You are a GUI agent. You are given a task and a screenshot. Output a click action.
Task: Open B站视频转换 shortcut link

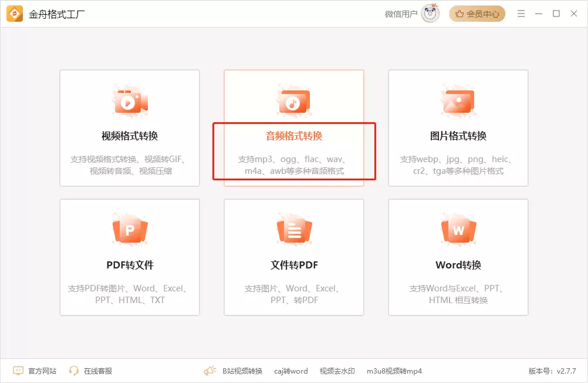tap(242, 371)
